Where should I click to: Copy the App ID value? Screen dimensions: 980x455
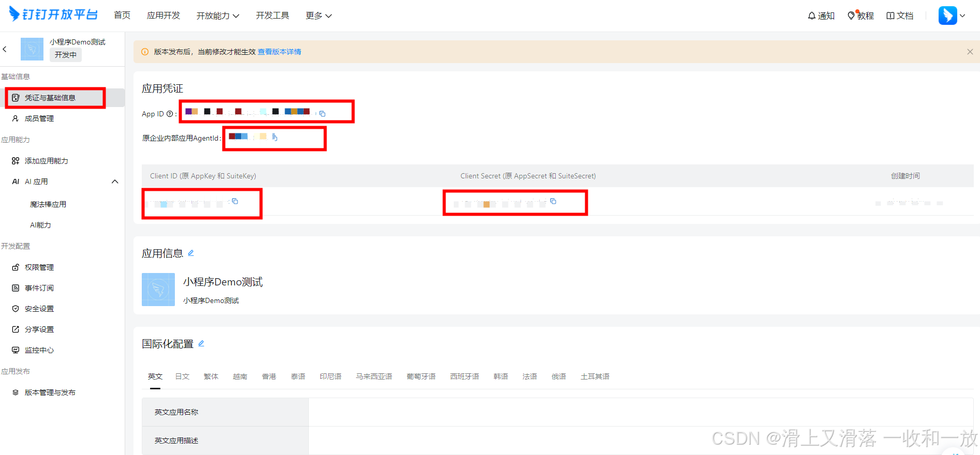coord(322,113)
